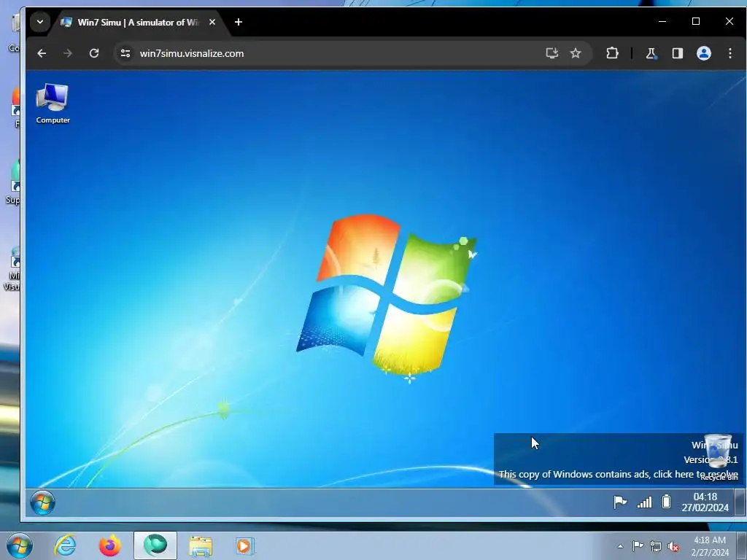Screen dimensions: 747x560
Task: Maximize the Chrome window
Action: (695, 21)
